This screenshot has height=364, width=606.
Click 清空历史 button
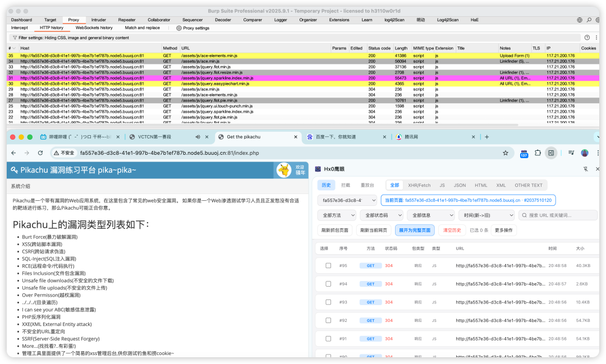452,231
